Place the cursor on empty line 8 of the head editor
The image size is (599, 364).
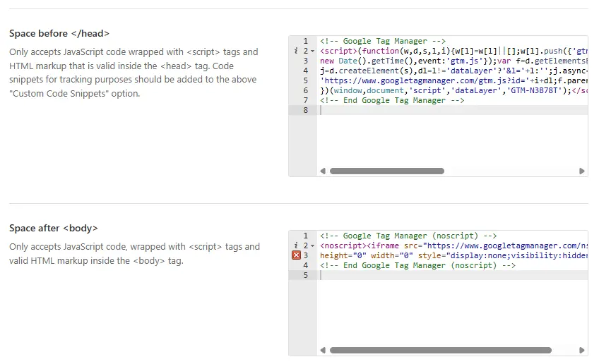pyautogui.click(x=452, y=110)
